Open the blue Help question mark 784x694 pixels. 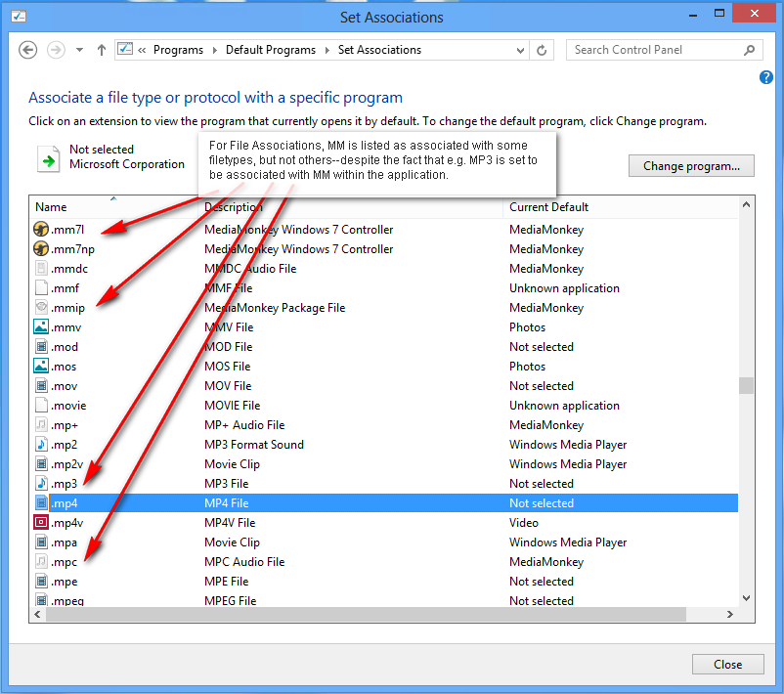click(766, 77)
